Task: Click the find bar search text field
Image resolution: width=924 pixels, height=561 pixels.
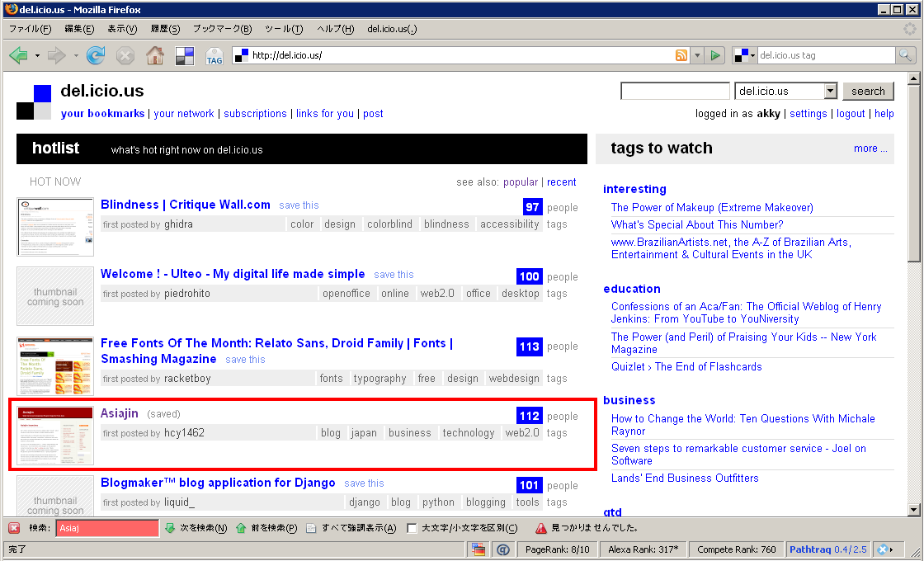Action: tap(107, 529)
